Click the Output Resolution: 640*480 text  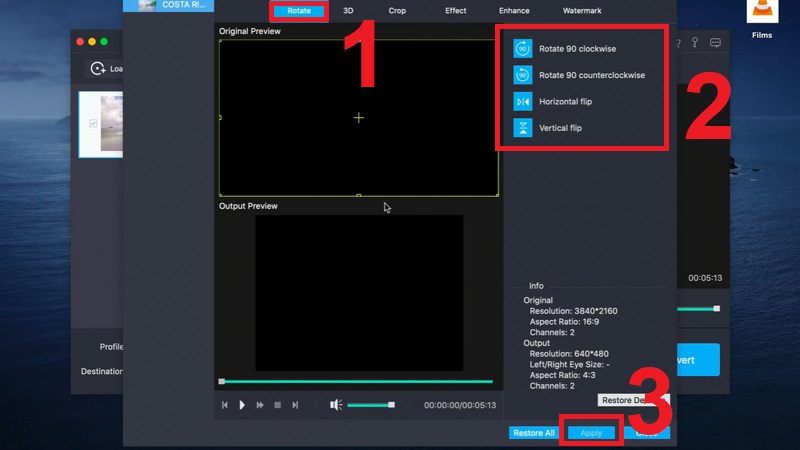tap(569, 354)
